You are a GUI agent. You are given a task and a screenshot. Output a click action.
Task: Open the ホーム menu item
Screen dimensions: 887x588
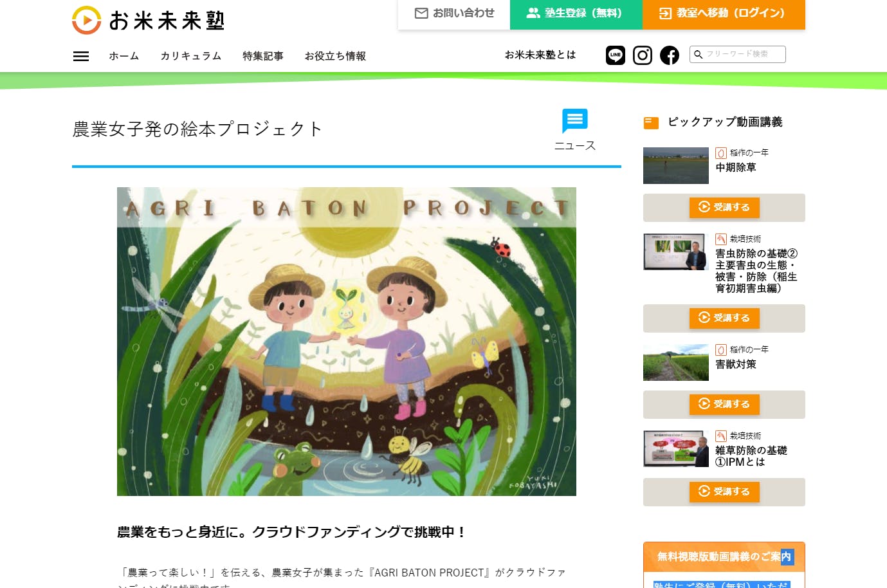(124, 56)
